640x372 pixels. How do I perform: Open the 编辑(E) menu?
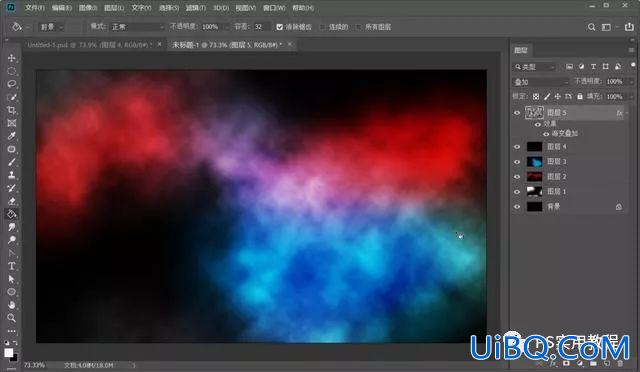tap(62, 8)
